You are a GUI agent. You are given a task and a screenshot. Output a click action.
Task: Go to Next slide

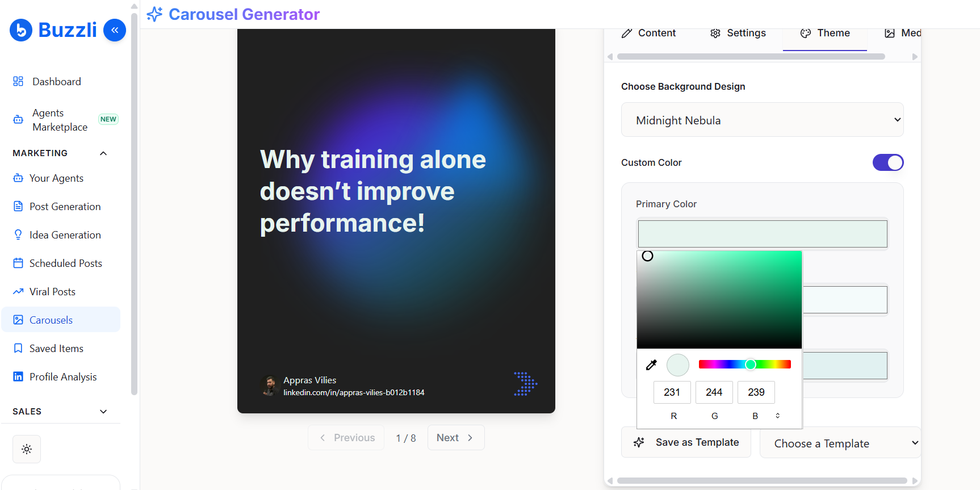tap(455, 438)
